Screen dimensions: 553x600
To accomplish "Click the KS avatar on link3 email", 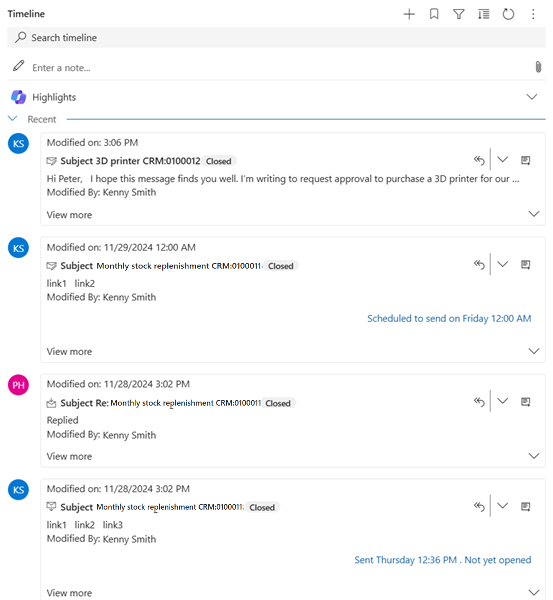I will [18, 490].
